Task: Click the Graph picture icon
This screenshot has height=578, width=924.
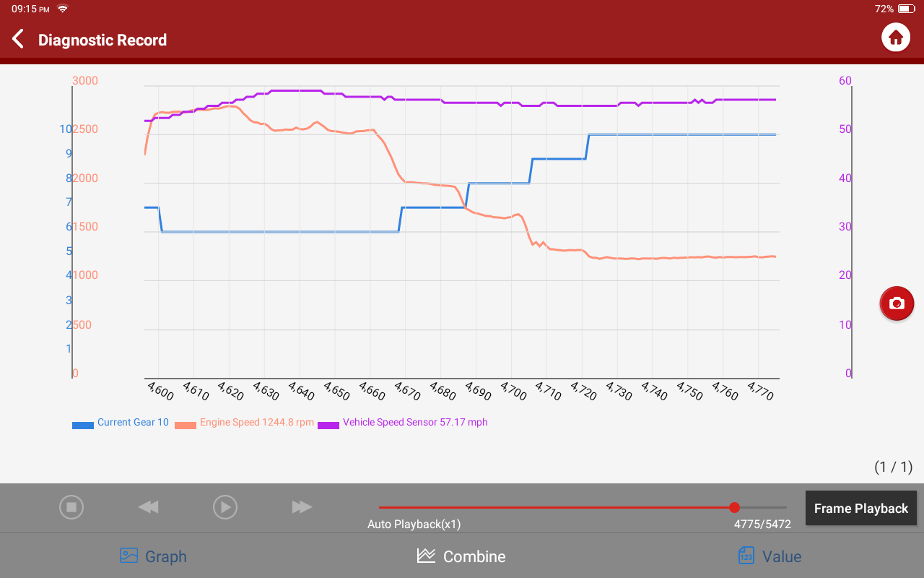Action: coord(128,556)
